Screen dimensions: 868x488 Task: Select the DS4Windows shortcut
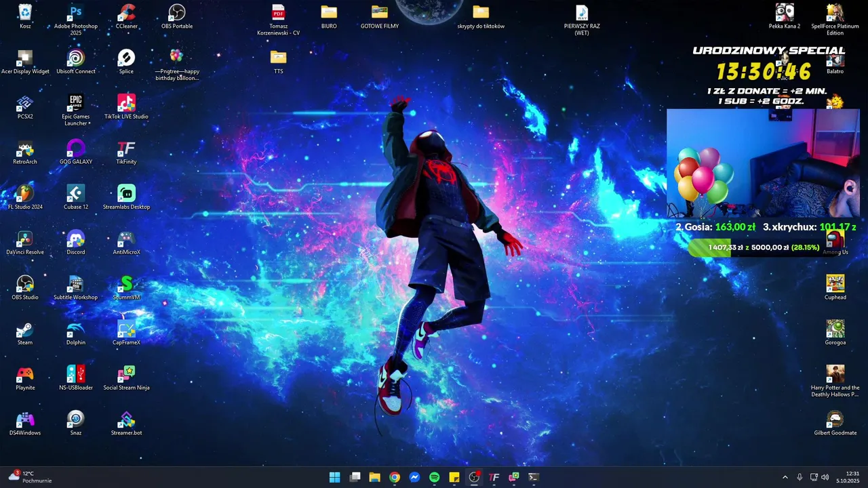[25, 424]
